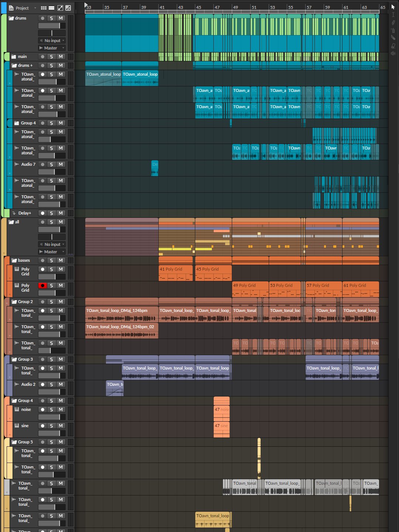Arm record on the noise track
Screen dimensions: 399x532
tap(42, 409)
